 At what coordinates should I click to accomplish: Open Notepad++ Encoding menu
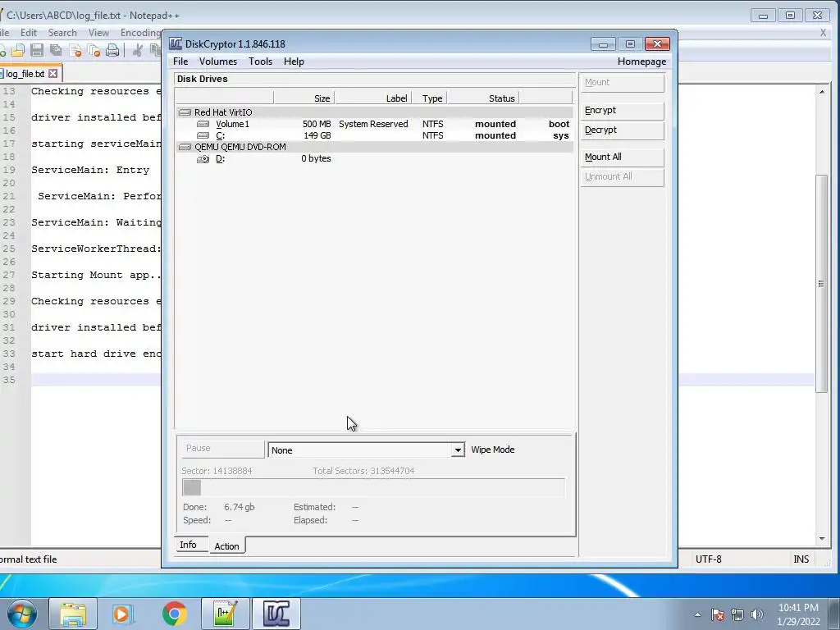139,33
